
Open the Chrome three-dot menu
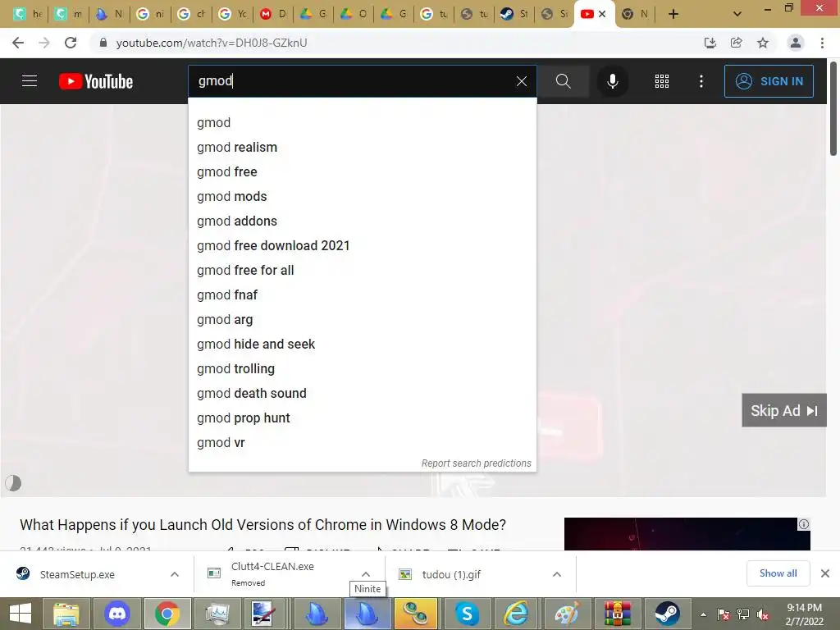pyautogui.click(x=822, y=43)
